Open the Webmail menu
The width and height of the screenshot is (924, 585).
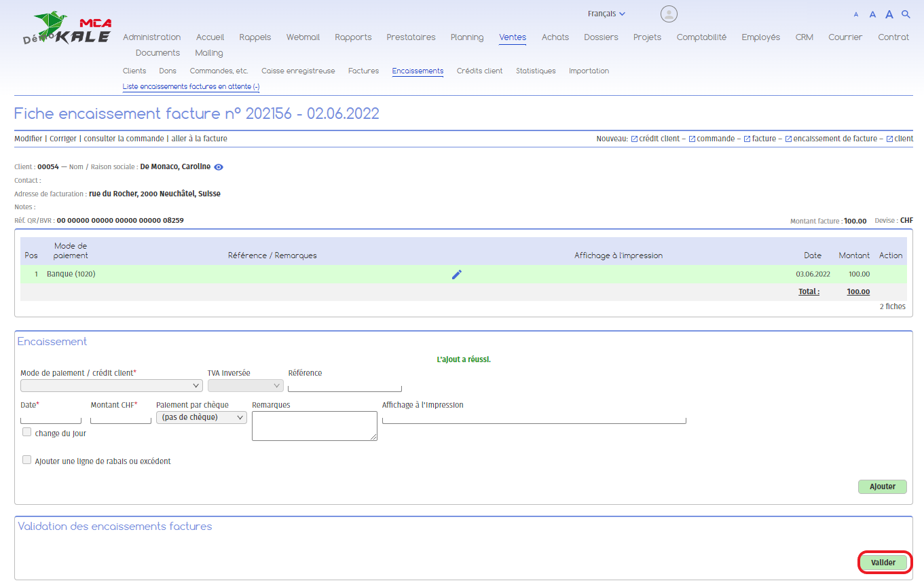(x=303, y=37)
